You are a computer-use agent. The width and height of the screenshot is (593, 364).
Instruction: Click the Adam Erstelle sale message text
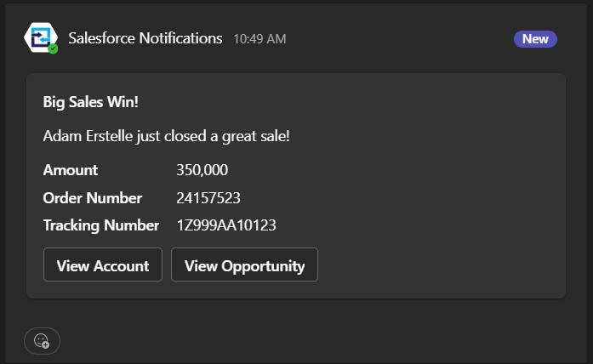click(167, 136)
